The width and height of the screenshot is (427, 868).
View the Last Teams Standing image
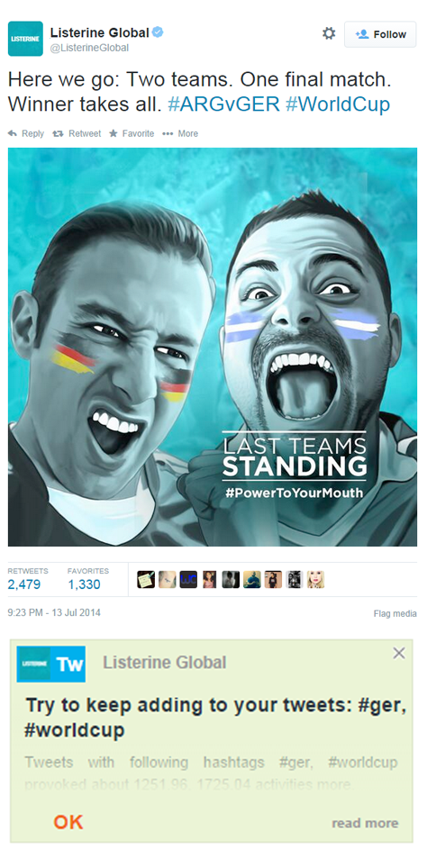coord(213,347)
